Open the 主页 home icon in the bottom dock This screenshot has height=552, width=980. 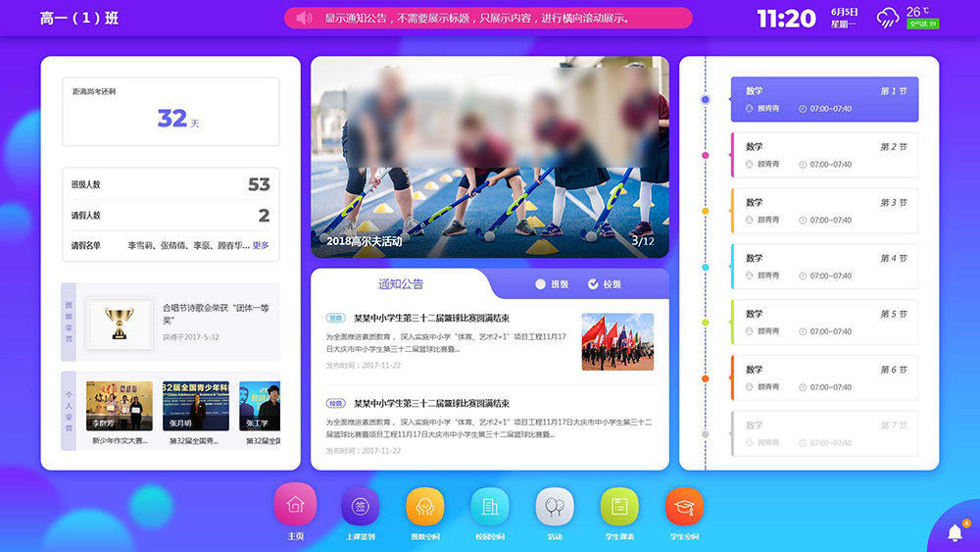click(x=295, y=504)
